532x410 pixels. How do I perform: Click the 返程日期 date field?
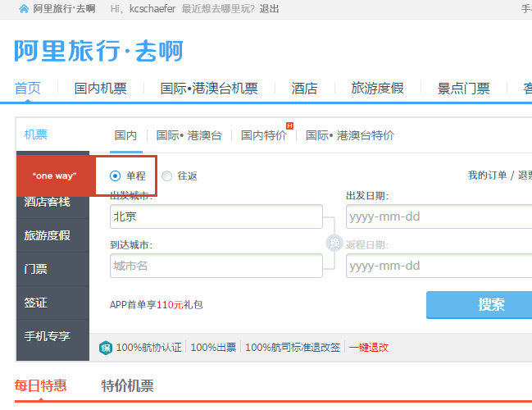tap(439, 266)
